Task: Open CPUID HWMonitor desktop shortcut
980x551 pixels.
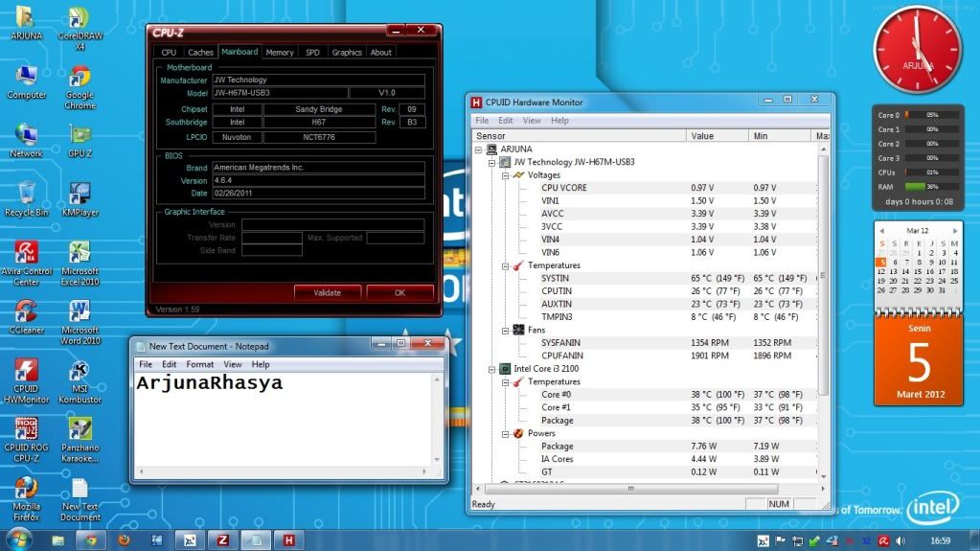Action: click(26, 380)
